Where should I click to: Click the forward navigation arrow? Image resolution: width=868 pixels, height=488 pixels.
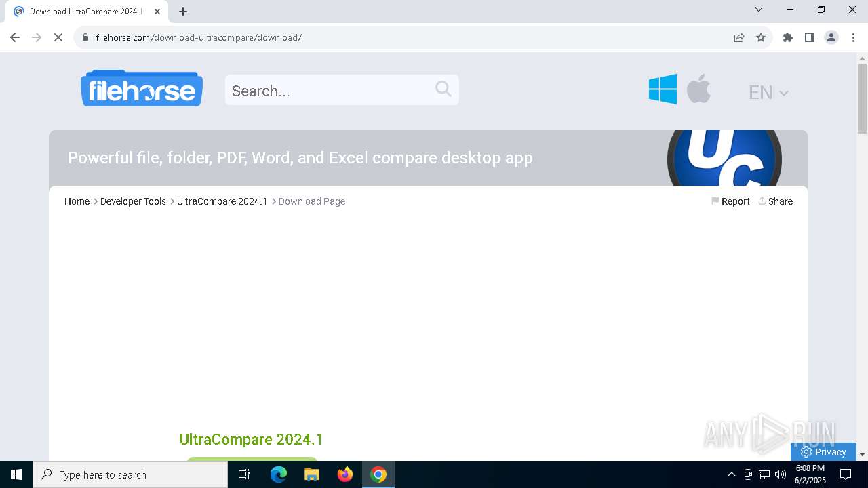tap(37, 37)
